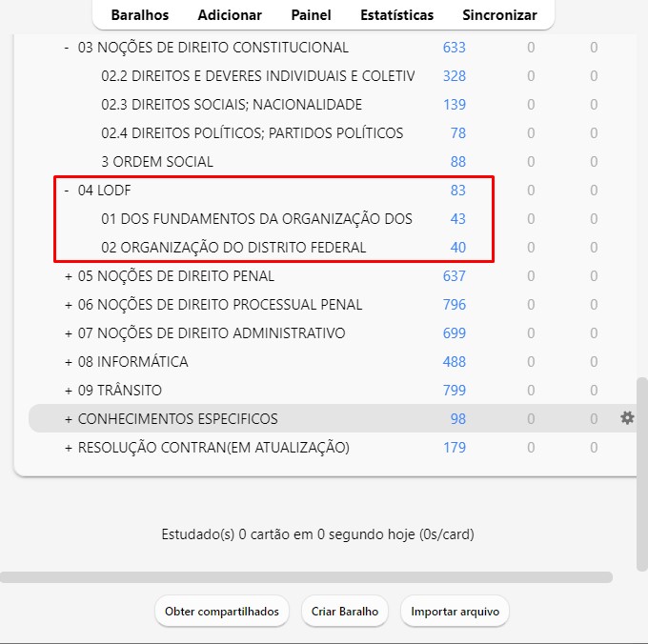Click new-card count 83 for LODF
Viewport: 648px width, 644px height.
coord(458,190)
